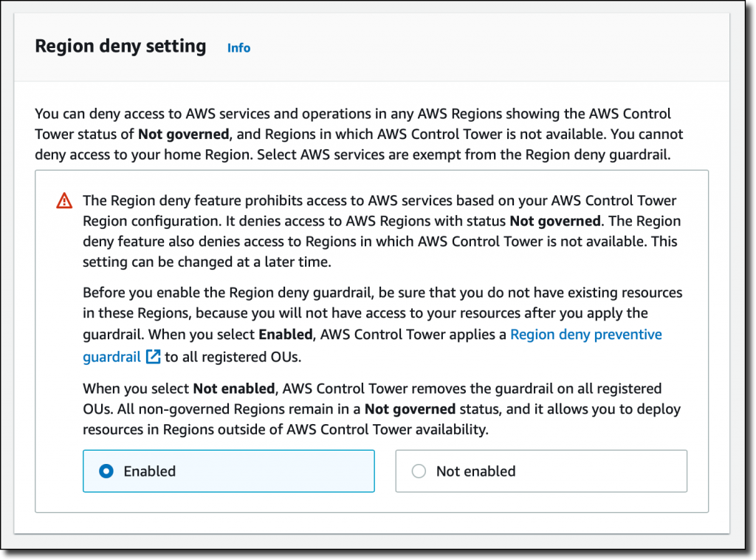Click the text 'to all registered OUs.'
This screenshot has width=756, height=560.
coord(233,357)
